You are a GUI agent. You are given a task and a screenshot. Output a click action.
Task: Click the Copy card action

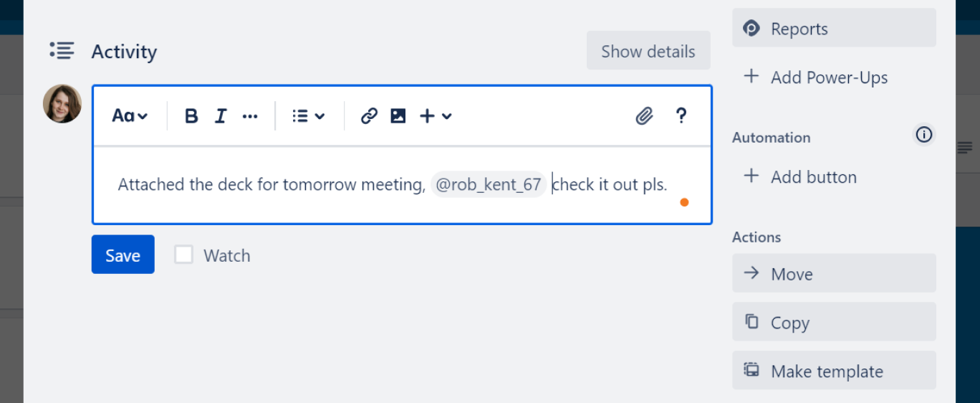tap(834, 322)
